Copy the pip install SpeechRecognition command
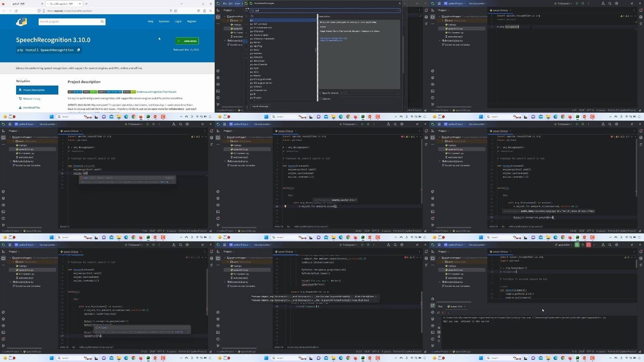 [78, 50]
